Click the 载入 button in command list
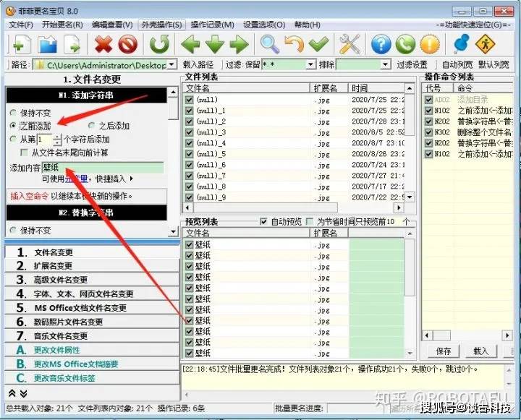This screenshot has height=420, width=521. tap(480, 351)
